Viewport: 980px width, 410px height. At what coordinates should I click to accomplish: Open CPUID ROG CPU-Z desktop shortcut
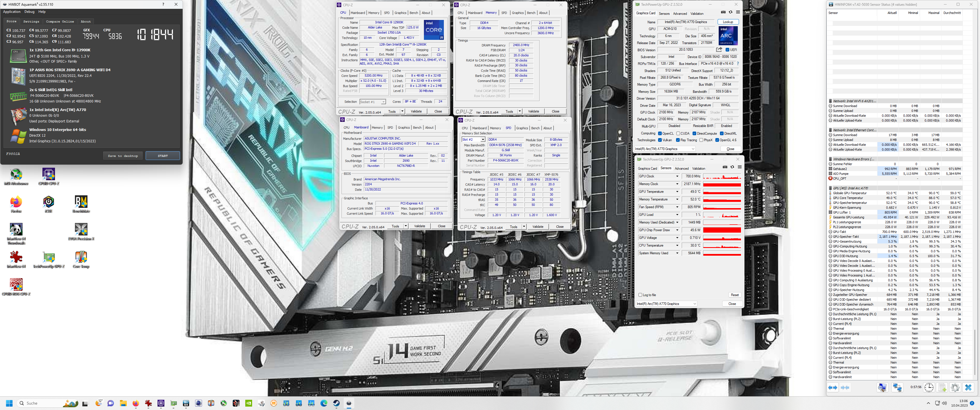tap(16, 287)
